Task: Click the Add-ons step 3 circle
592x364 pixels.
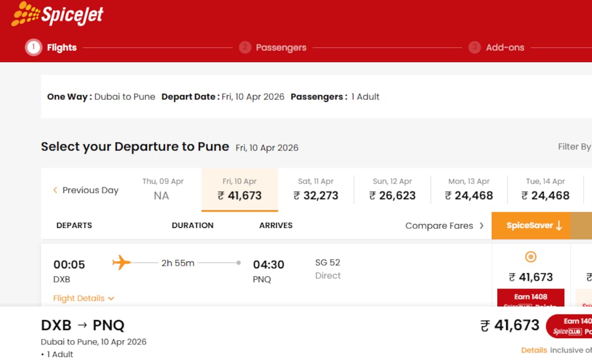Action: pyautogui.click(x=475, y=48)
